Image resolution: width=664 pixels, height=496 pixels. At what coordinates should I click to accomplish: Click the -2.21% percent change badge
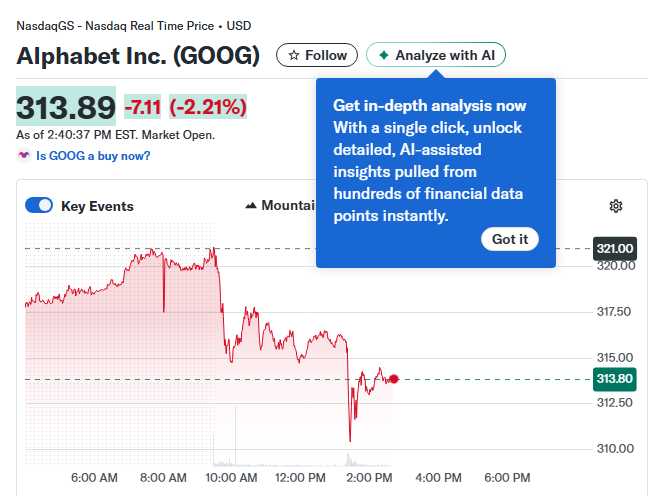[x=208, y=106]
